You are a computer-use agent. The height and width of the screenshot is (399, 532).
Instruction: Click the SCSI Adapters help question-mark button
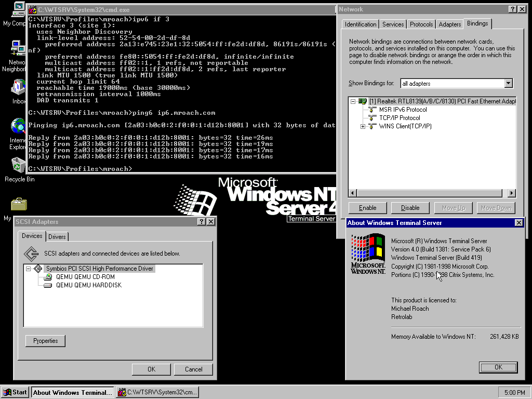click(202, 221)
